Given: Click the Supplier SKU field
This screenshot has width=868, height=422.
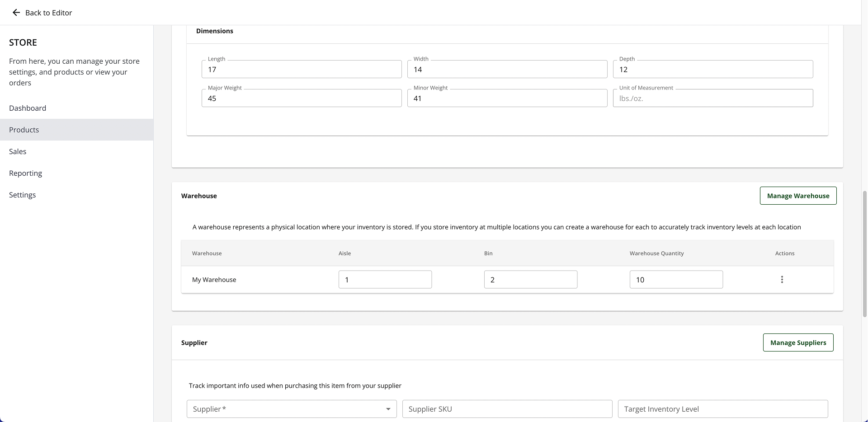Looking at the screenshot, I should point(507,409).
